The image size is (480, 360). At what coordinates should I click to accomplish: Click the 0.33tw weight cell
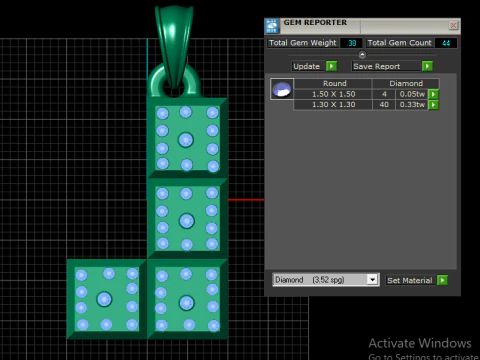pyautogui.click(x=412, y=105)
